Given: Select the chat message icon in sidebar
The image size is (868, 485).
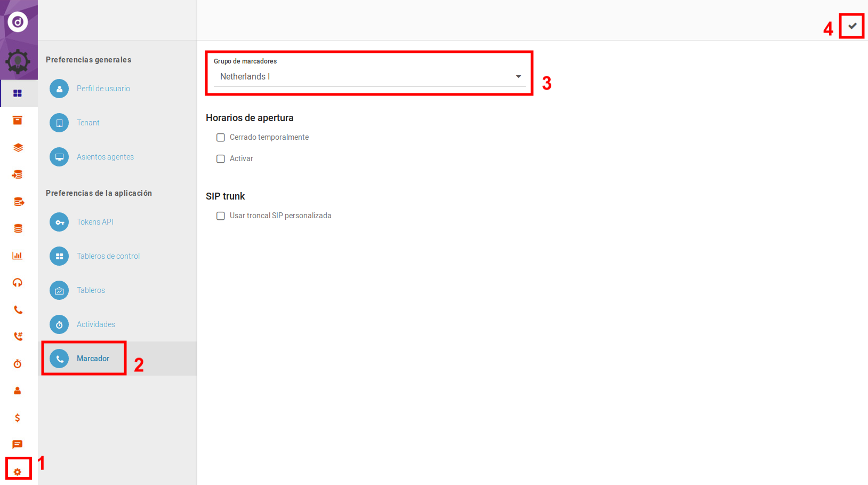Looking at the screenshot, I should tap(18, 444).
